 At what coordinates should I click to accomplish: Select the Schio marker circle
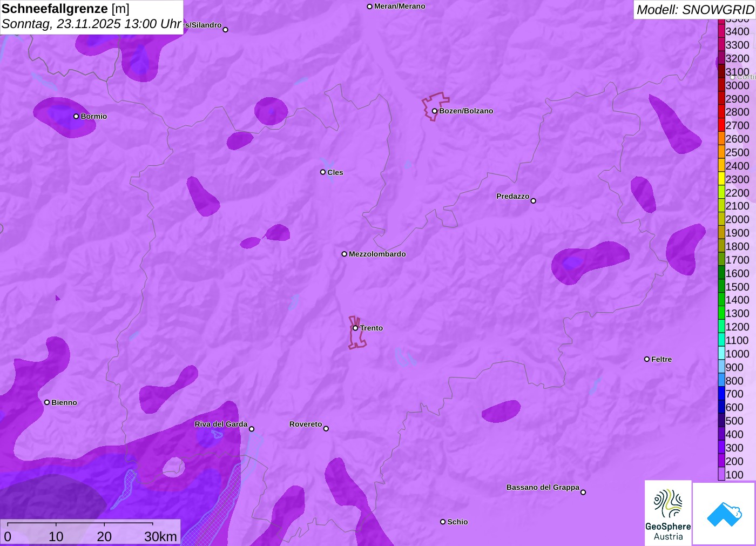click(x=443, y=522)
